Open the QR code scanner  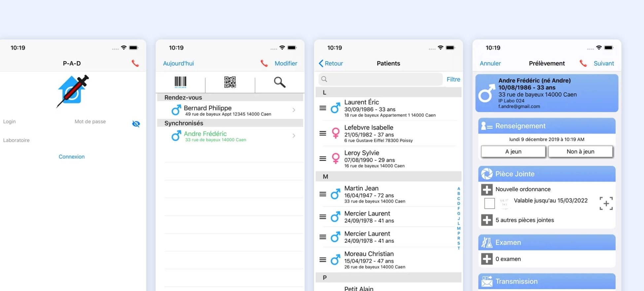point(230,82)
